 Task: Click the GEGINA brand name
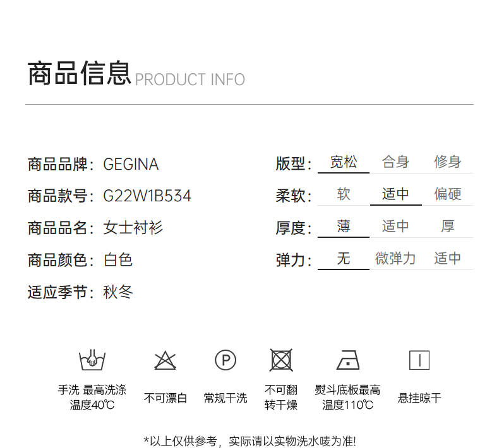pos(131,165)
